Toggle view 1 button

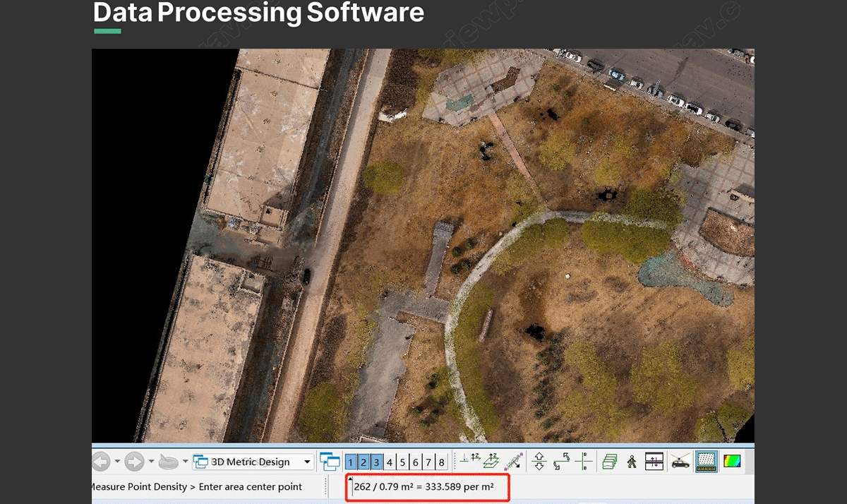351,462
